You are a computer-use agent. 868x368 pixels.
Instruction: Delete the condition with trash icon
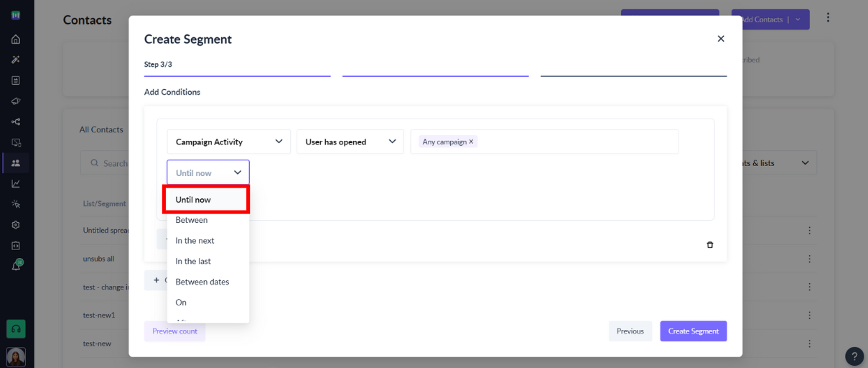(710, 244)
